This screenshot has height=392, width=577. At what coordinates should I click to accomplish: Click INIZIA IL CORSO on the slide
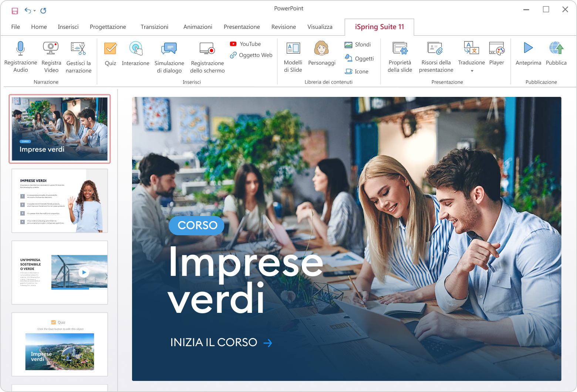tap(214, 342)
